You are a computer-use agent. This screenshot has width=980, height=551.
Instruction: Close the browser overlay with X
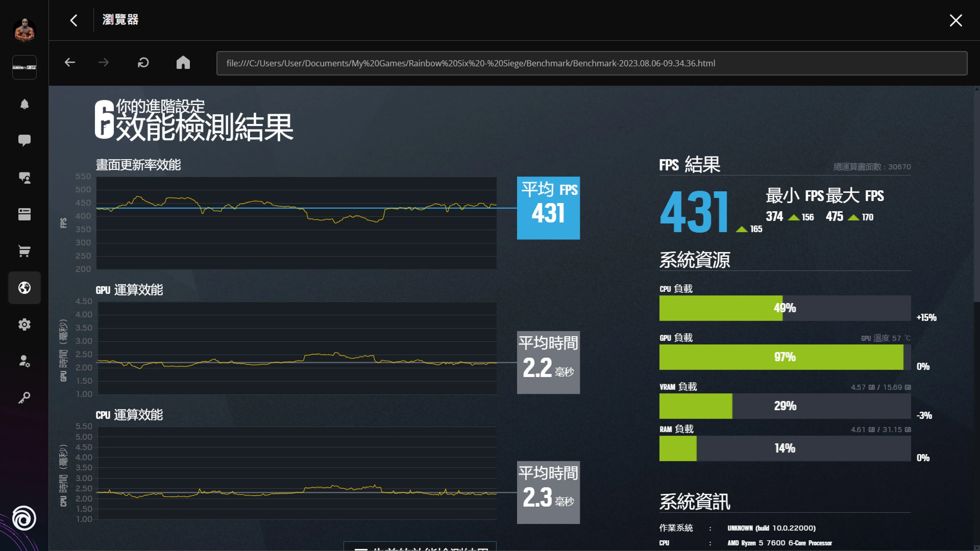coord(956,20)
